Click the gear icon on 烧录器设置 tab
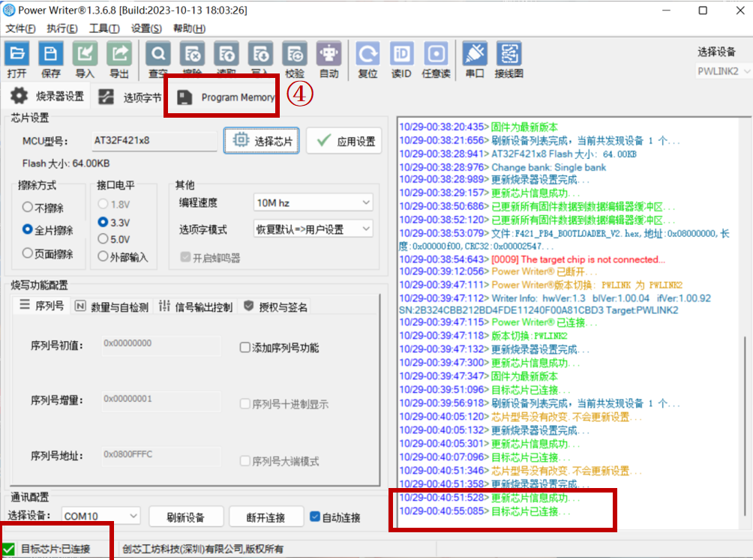This screenshot has height=560, width=753. 19,96
